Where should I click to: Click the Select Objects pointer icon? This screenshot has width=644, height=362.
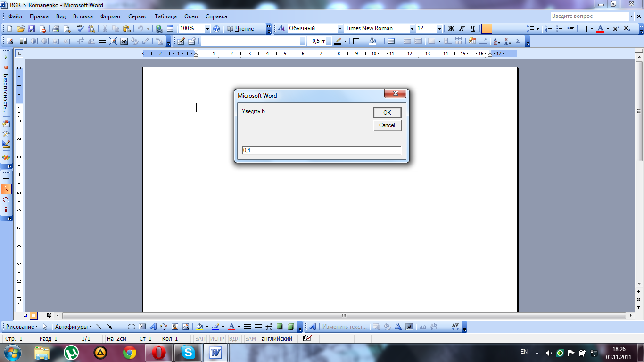click(45, 327)
